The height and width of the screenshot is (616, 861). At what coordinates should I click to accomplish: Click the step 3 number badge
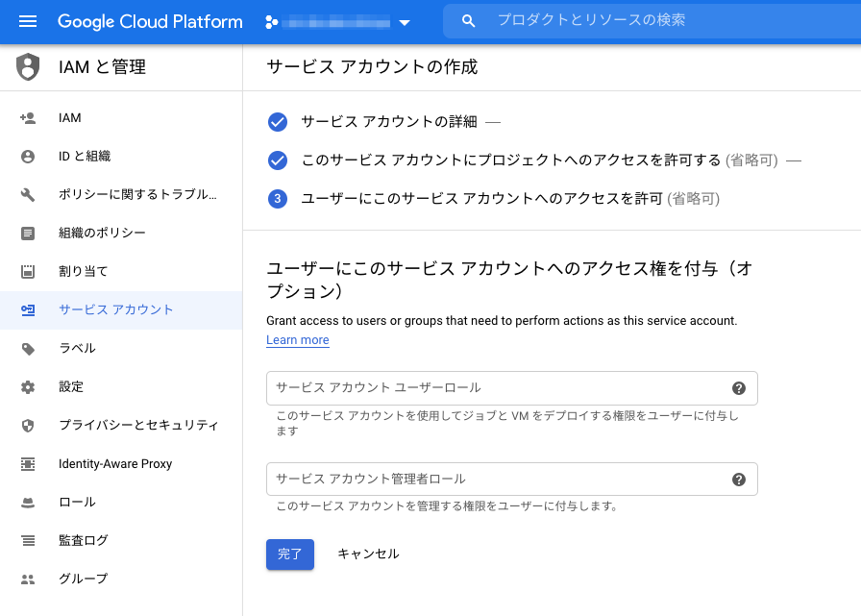pos(278,199)
